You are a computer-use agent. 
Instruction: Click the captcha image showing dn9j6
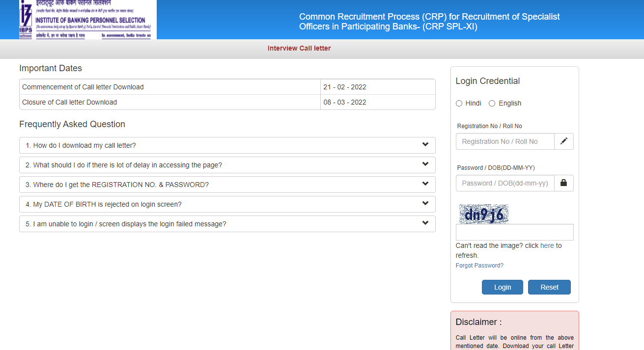[483, 214]
